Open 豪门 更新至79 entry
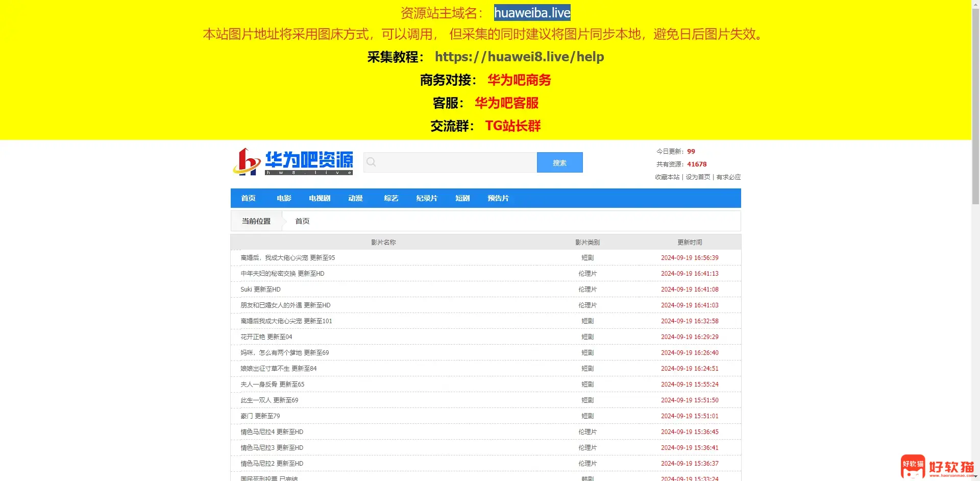The height and width of the screenshot is (481, 980). [260, 416]
